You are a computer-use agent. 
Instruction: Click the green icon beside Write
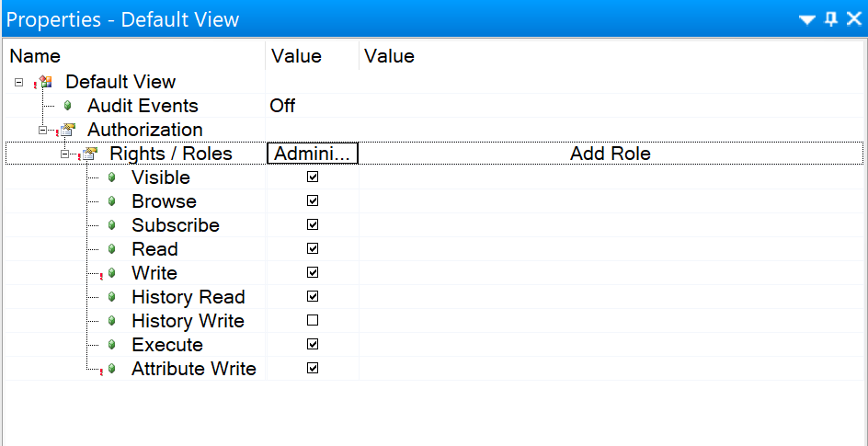point(112,273)
